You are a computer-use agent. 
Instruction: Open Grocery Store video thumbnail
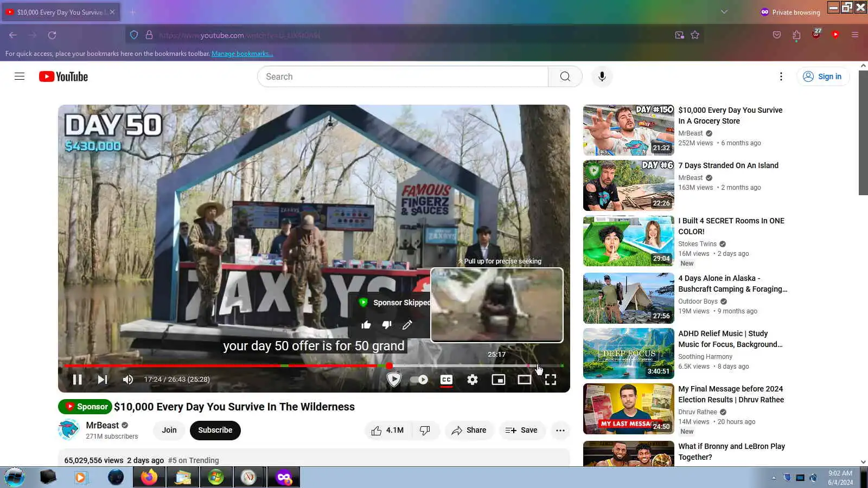629,131
